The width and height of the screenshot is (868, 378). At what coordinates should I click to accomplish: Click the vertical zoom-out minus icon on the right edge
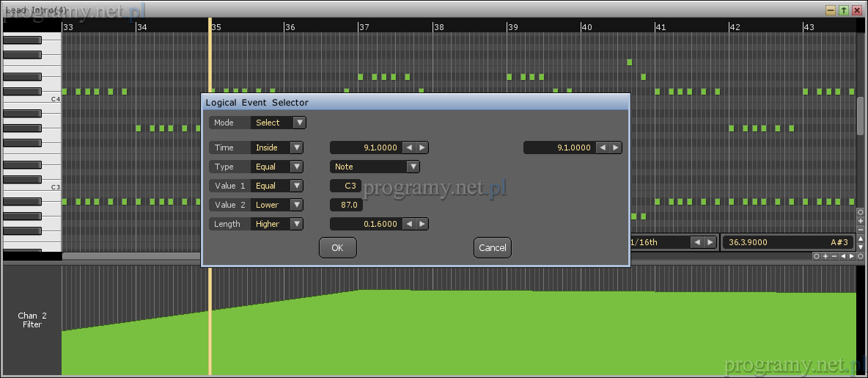(861, 229)
